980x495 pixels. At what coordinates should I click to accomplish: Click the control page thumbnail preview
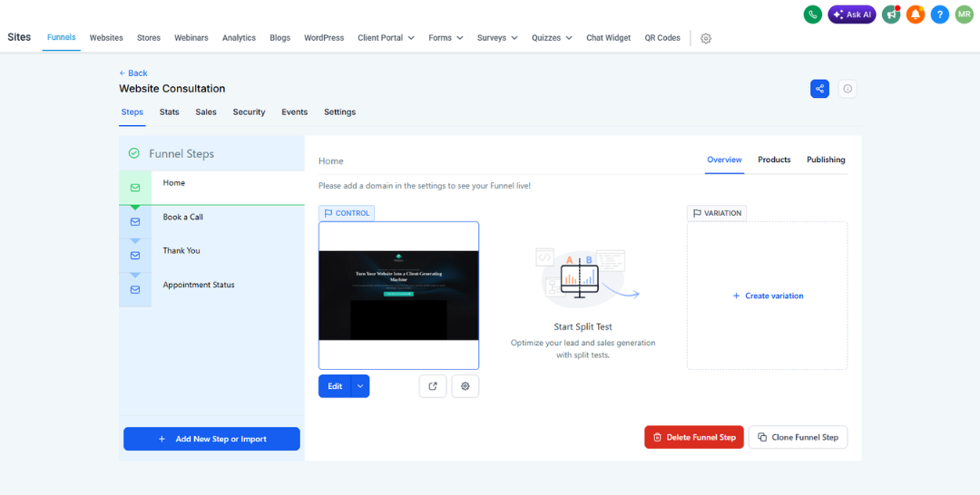[x=398, y=296]
